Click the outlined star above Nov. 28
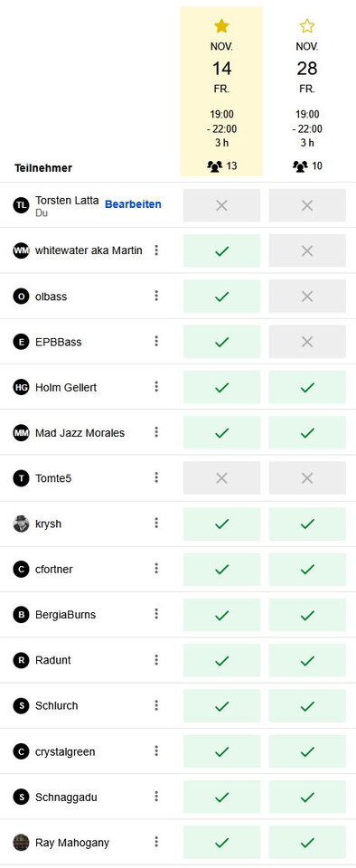 [x=307, y=25]
